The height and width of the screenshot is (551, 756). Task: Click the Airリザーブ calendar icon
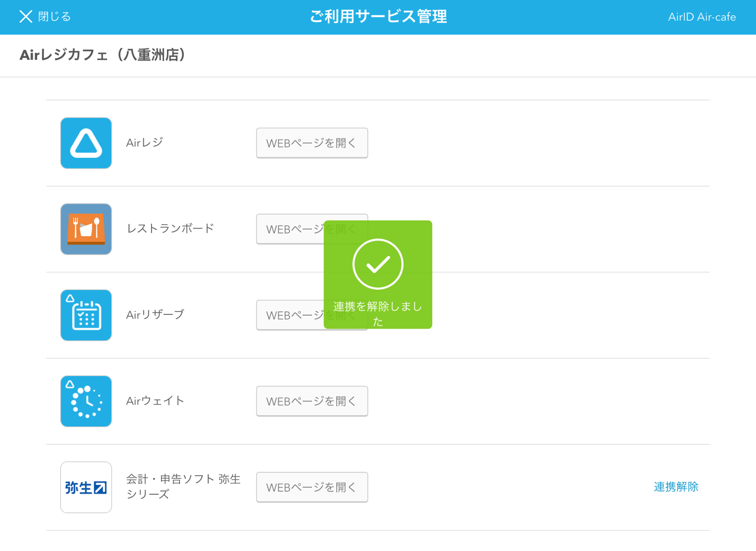coord(86,315)
